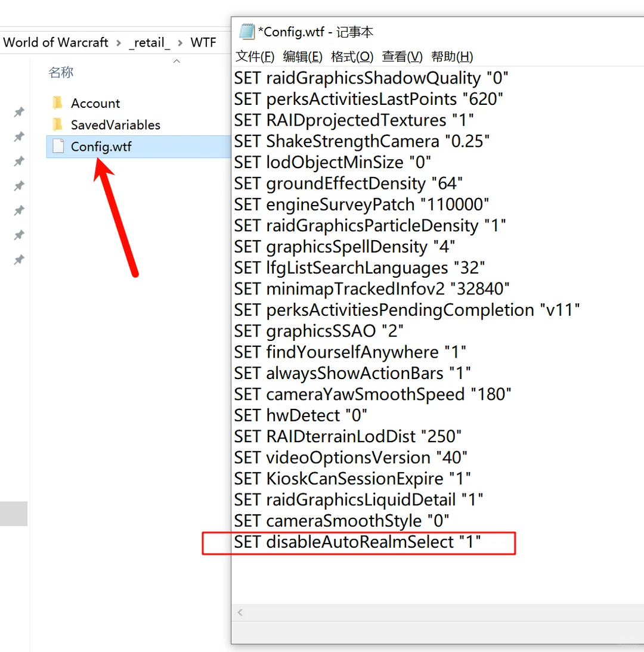Image resolution: width=644 pixels, height=652 pixels.
Task: Click the first pin icon in Explorer sidebar
Action: click(18, 112)
